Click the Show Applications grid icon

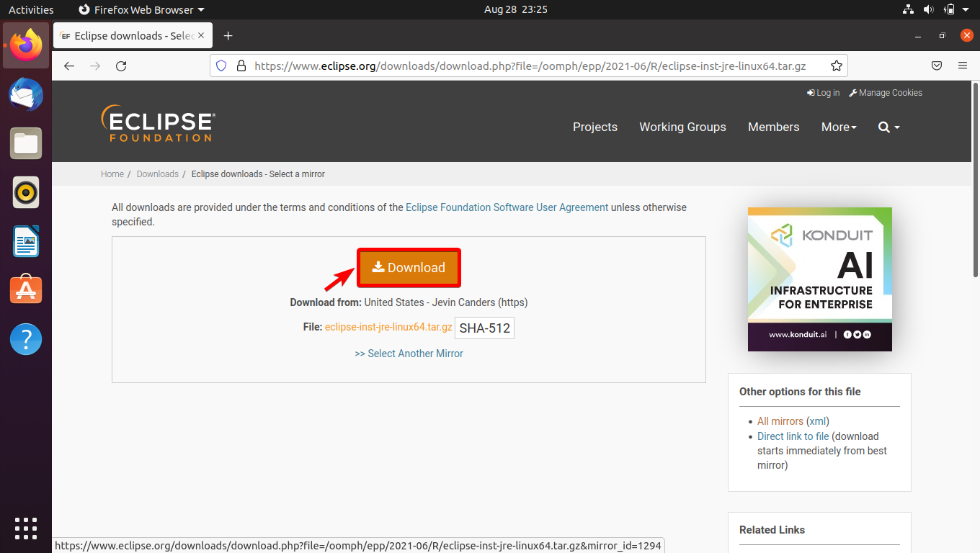(x=25, y=529)
